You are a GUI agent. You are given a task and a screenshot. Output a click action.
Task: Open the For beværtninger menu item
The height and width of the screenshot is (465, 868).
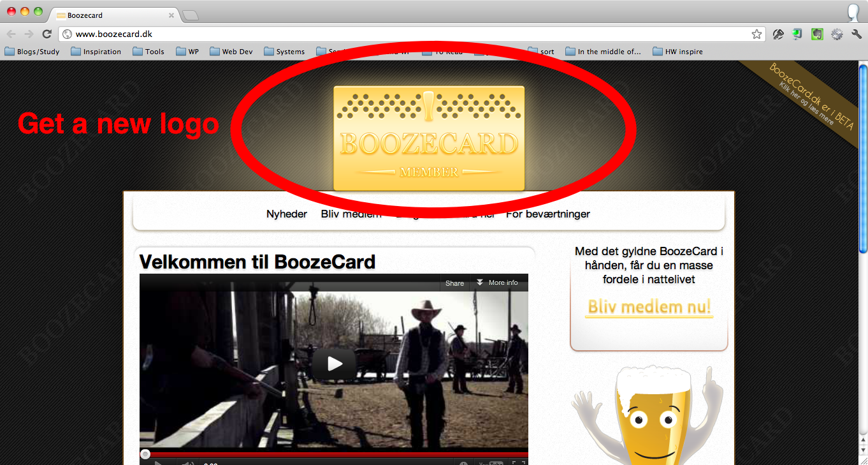click(548, 214)
